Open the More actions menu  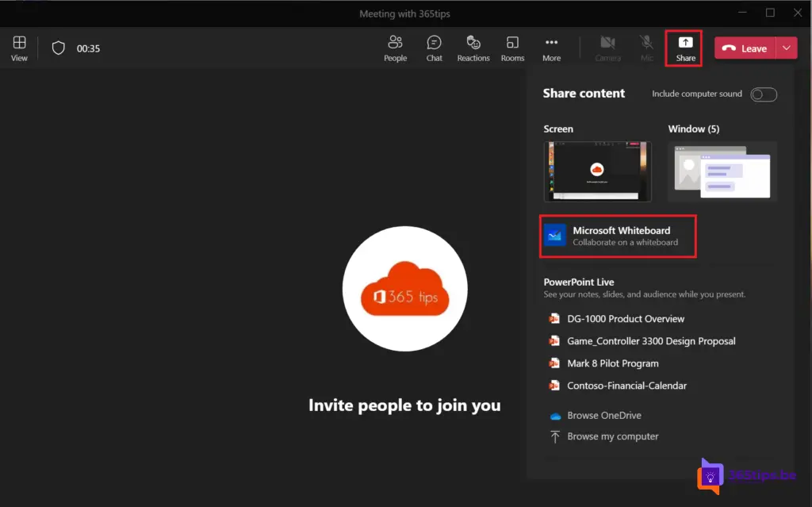click(551, 48)
